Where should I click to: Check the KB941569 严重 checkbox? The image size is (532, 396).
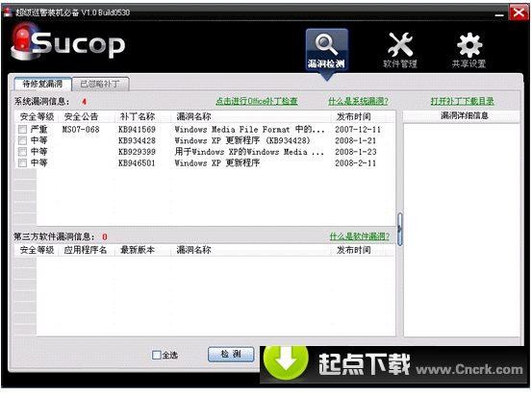22,129
